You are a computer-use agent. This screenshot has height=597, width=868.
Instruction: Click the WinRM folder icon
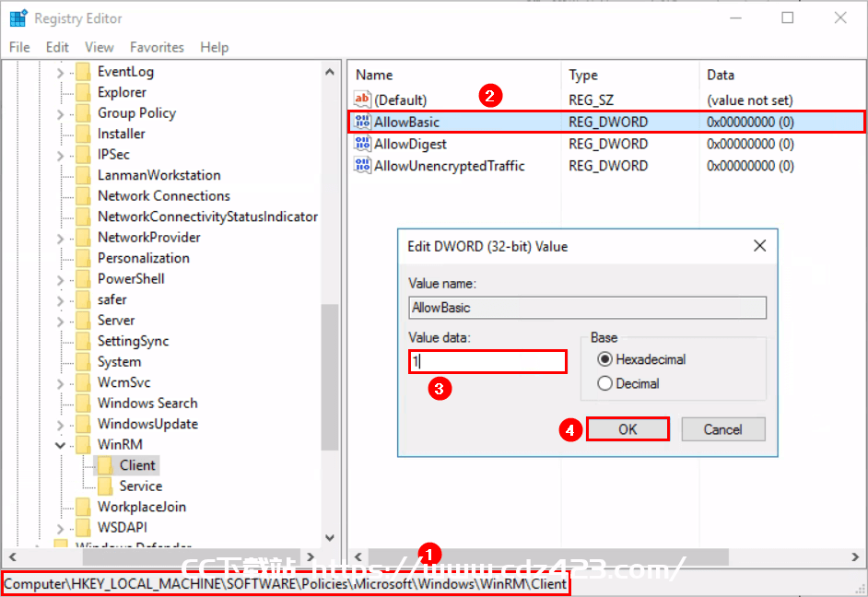83,445
